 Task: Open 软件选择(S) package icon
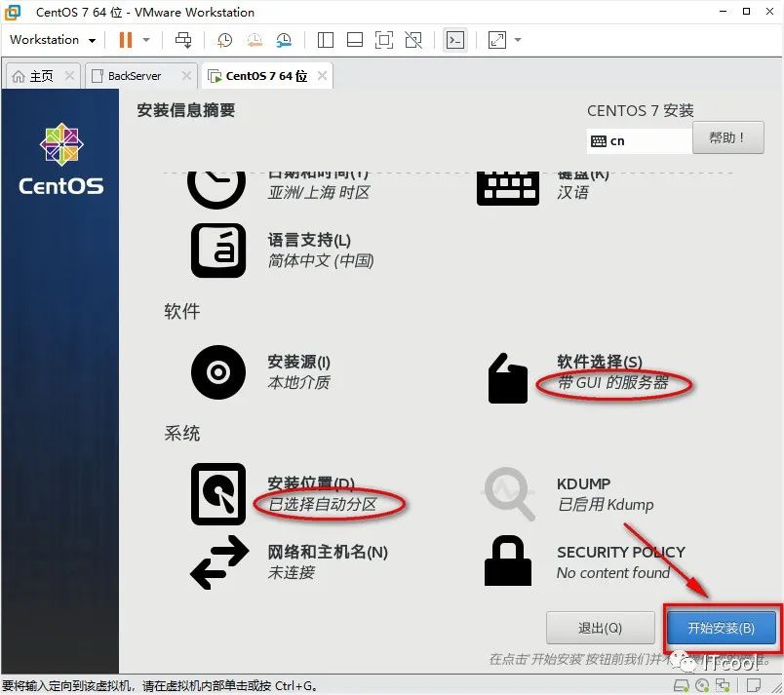point(507,378)
